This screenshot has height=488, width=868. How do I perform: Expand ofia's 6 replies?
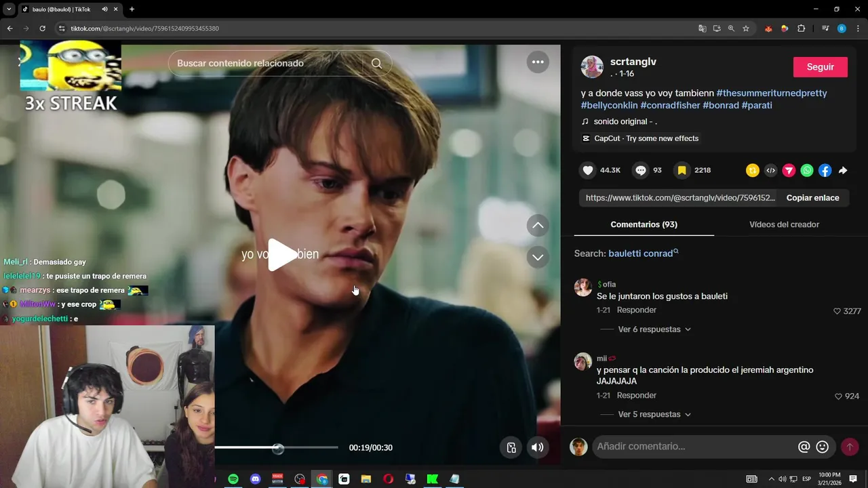coord(654,329)
